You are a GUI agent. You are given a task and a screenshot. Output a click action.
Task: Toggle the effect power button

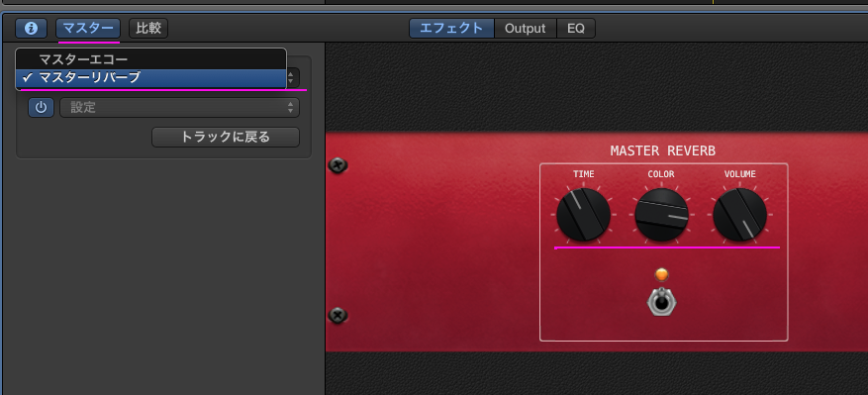coord(41,108)
